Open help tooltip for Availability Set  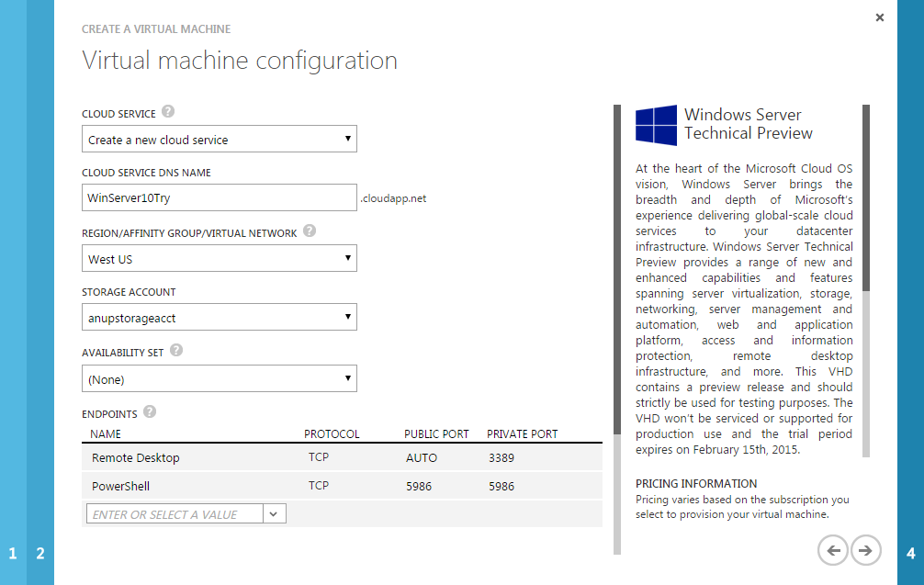176,350
